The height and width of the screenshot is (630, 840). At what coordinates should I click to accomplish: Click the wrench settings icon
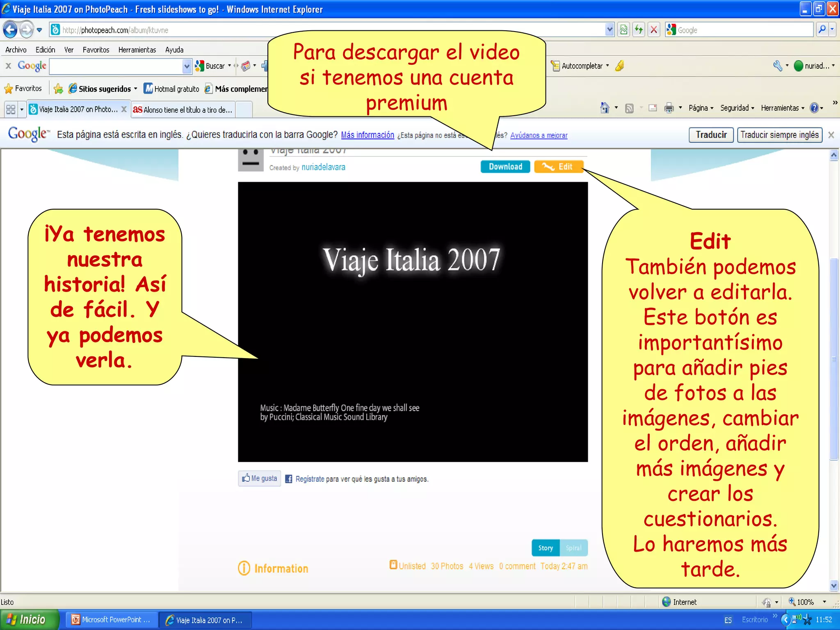point(778,66)
